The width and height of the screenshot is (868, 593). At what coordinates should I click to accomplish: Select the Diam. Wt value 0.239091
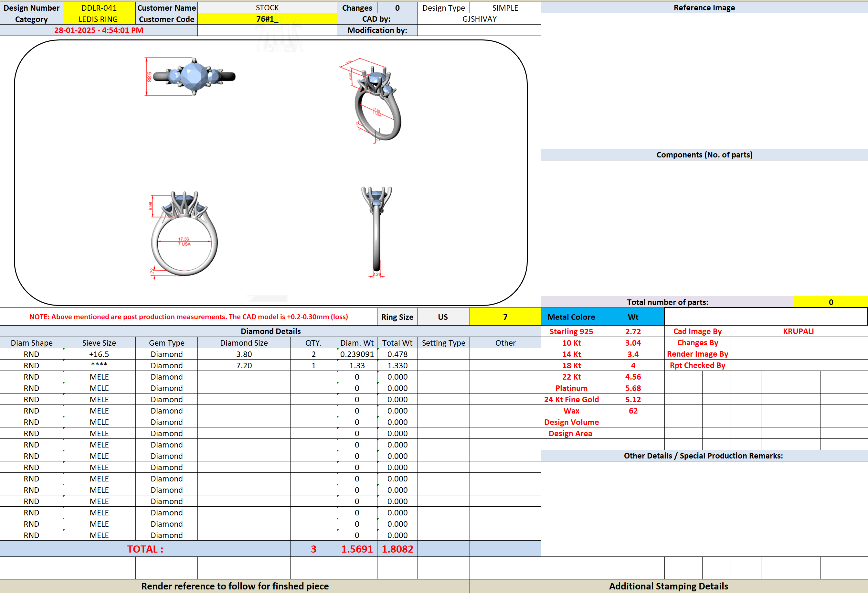357,354
